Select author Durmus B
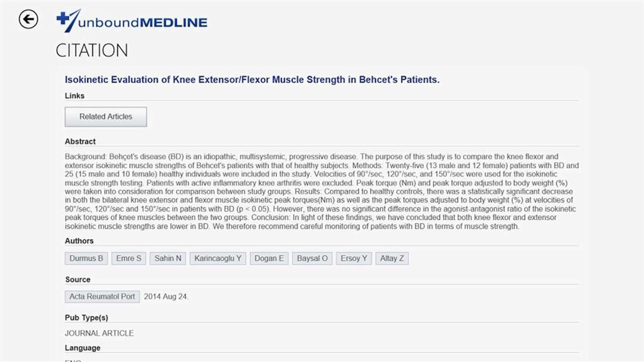The height and width of the screenshot is (362, 644). click(86, 258)
